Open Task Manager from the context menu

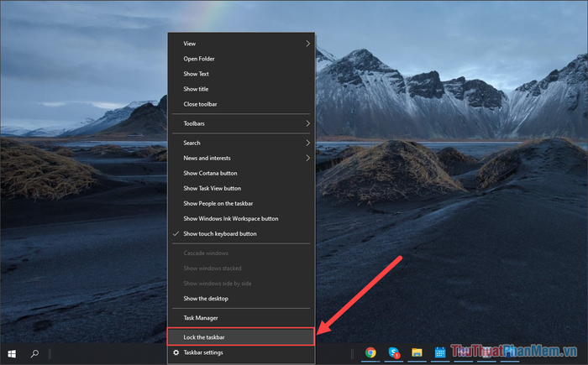coord(241,318)
